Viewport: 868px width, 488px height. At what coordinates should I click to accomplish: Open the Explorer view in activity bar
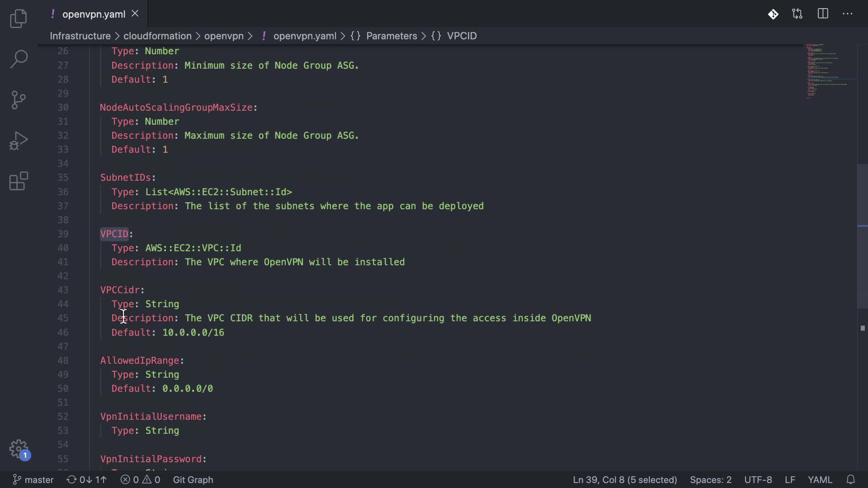point(19,19)
